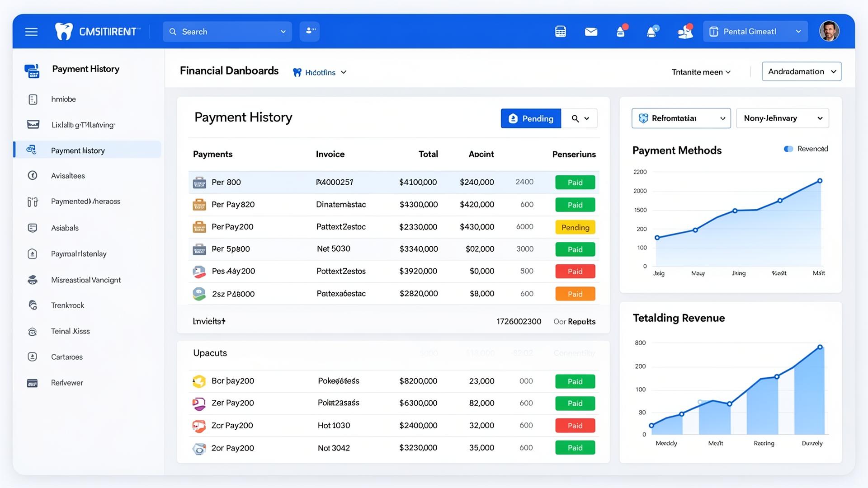Open the mail envelope icon
868x488 pixels.
pyautogui.click(x=591, y=32)
